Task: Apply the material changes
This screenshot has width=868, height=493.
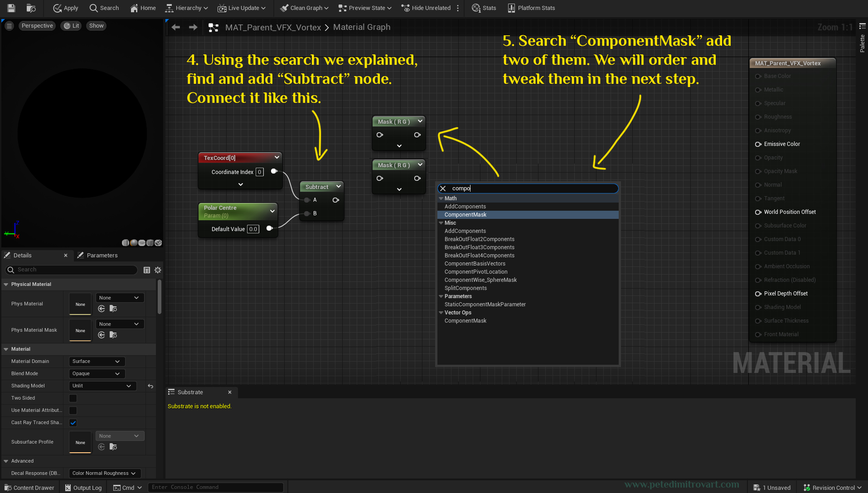Action: (65, 8)
